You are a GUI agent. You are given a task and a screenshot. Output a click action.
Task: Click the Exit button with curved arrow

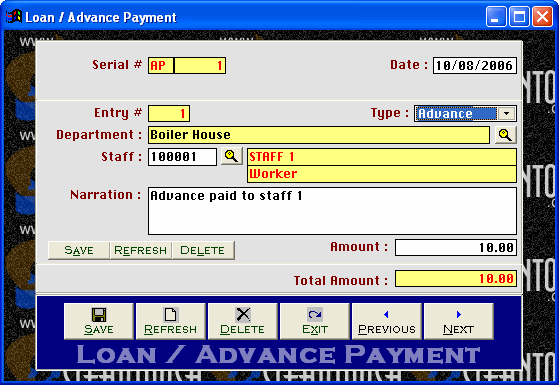tap(315, 321)
